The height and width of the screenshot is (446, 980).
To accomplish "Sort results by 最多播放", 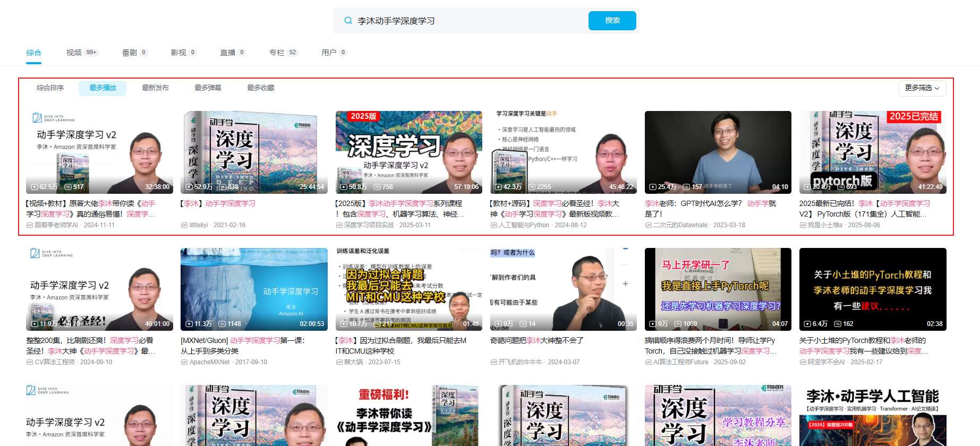I will pos(103,88).
